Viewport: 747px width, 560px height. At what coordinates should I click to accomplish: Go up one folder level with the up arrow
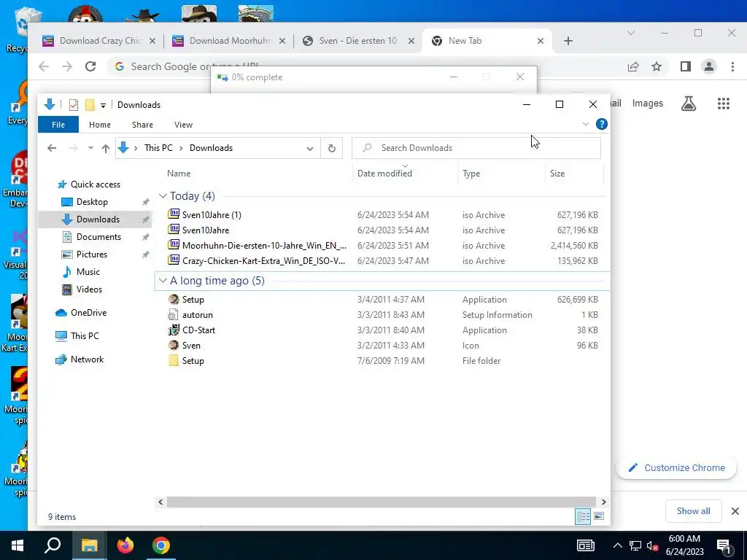click(x=106, y=148)
